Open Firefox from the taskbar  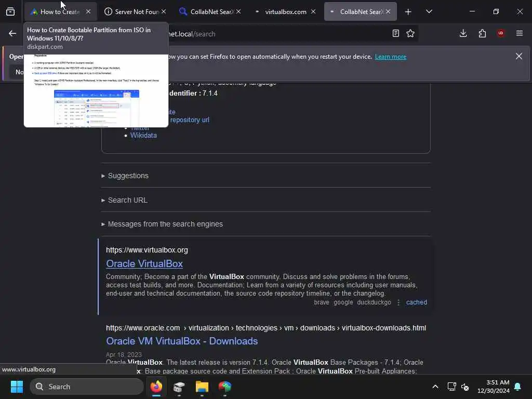156,387
